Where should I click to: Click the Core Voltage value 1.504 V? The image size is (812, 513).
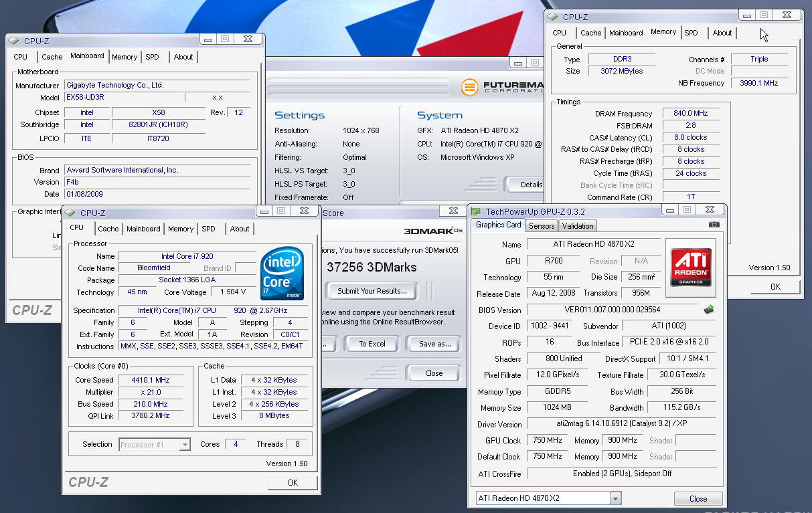pos(233,292)
